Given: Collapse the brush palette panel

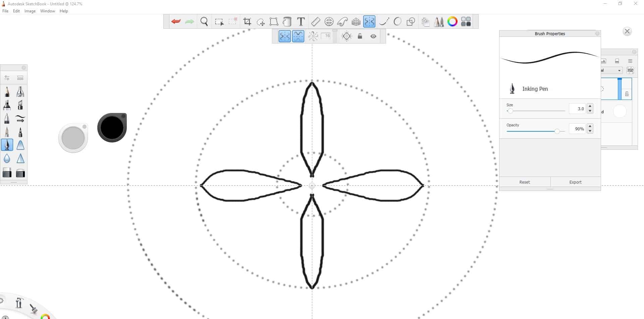Looking at the screenshot, I should coord(23,67).
